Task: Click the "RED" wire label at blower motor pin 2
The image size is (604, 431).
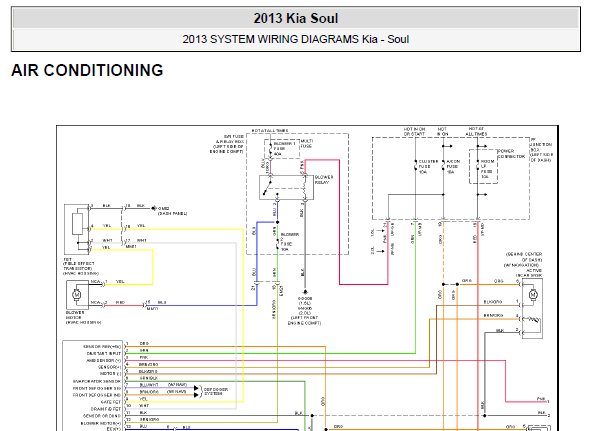Action: pyautogui.click(x=120, y=302)
